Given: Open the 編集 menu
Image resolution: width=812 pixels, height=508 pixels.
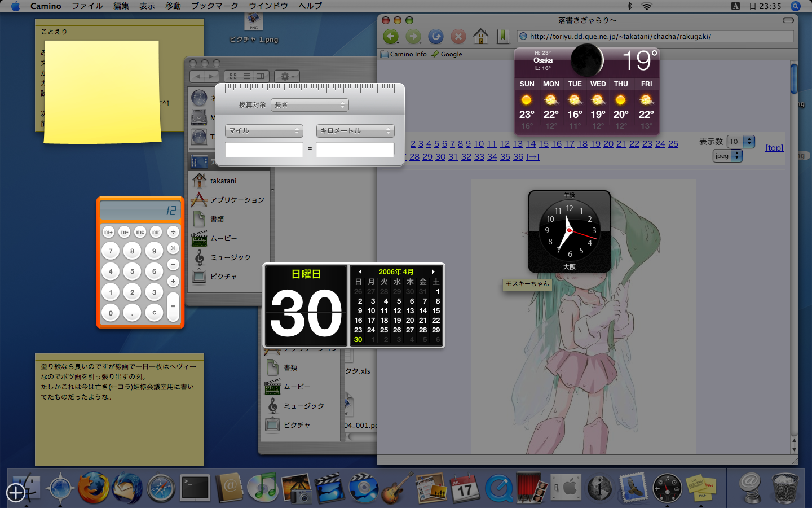Looking at the screenshot, I should [121, 6].
